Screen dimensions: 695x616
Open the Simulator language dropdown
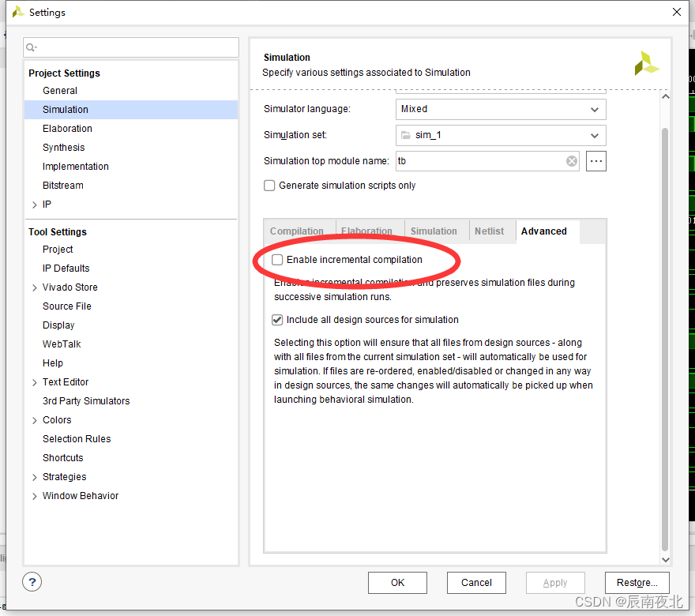(594, 110)
